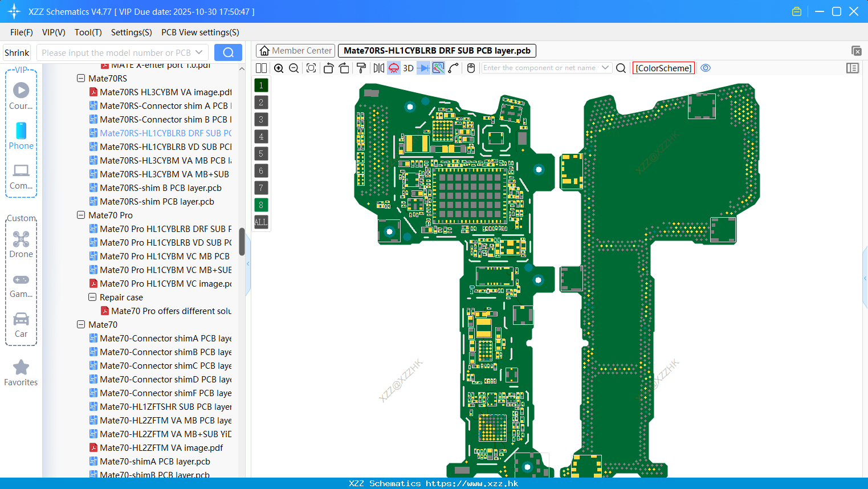868x489 pixels.
Task: Select the trace path tool
Action: (x=454, y=68)
